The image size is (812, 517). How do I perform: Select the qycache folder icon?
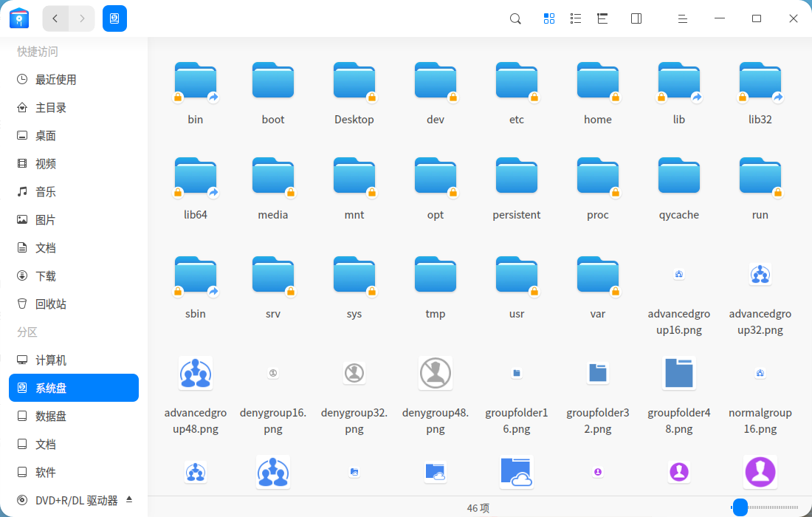pos(679,176)
